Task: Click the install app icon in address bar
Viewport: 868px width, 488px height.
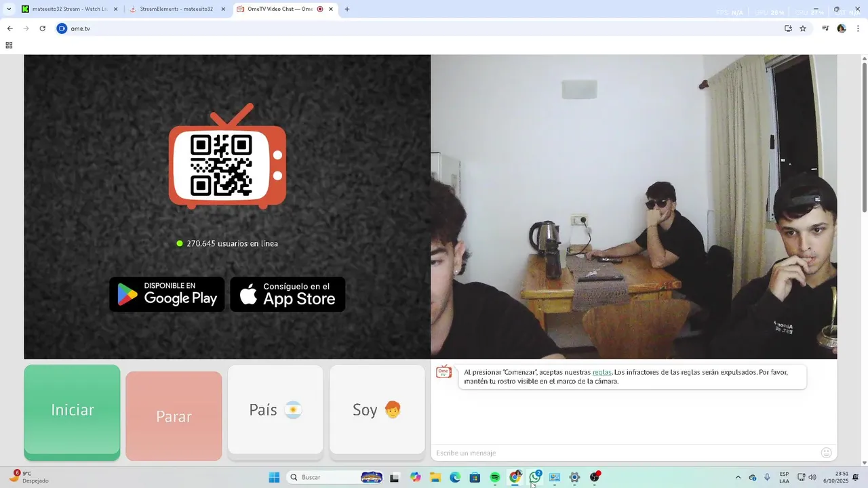Action: click(x=788, y=28)
